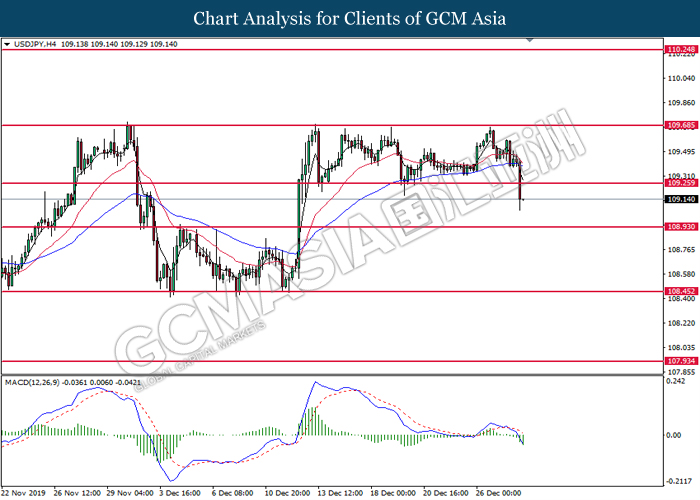The height and width of the screenshot is (500, 700).
Task: Select the 109.259 price level label
Action: [x=681, y=183]
